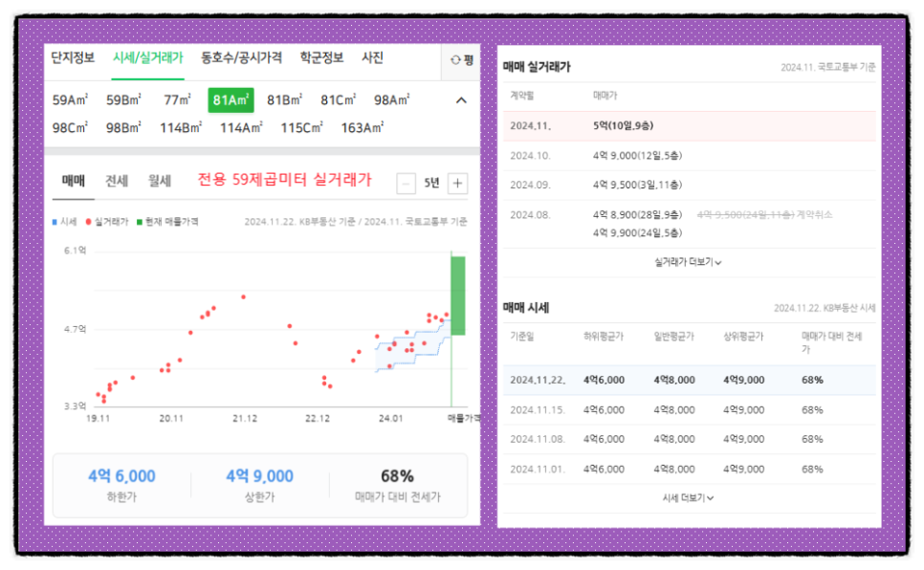This screenshot has width=924, height=570.
Task: Select the 59Am² area type
Action: pyautogui.click(x=70, y=99)
